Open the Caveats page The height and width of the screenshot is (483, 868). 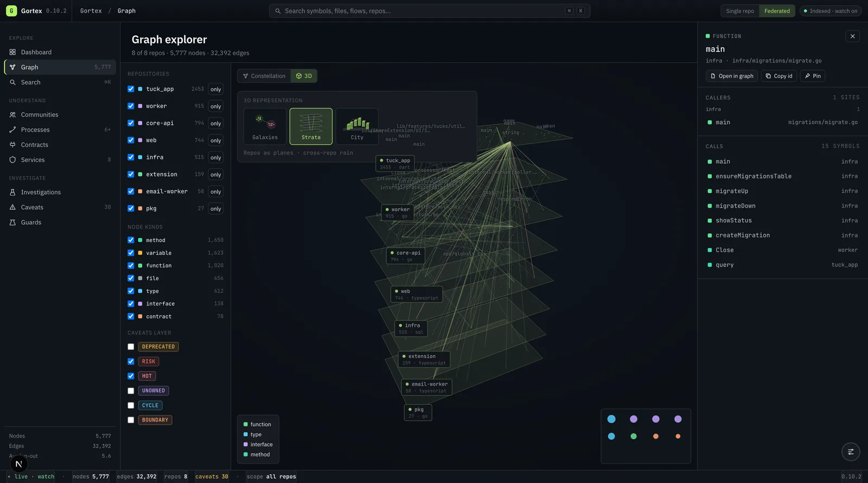pyautogui.click(x=60, y=207)
